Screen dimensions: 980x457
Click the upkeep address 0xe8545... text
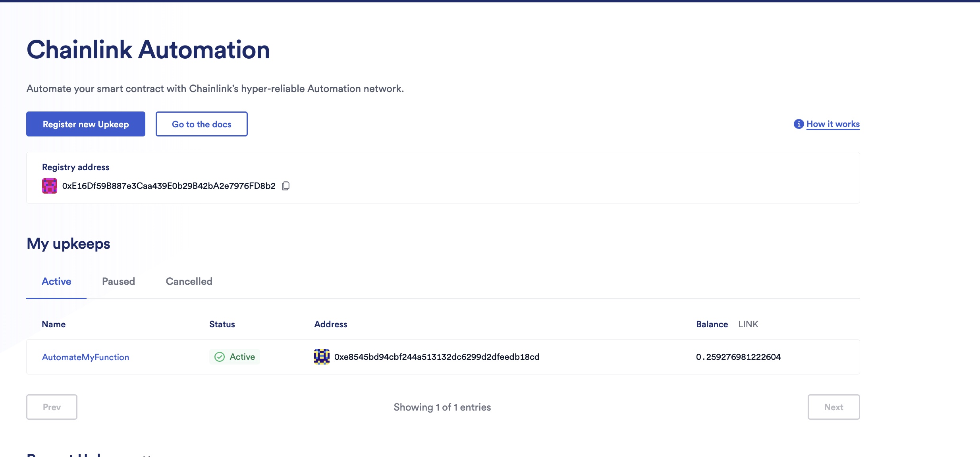[x=437, y=357]
